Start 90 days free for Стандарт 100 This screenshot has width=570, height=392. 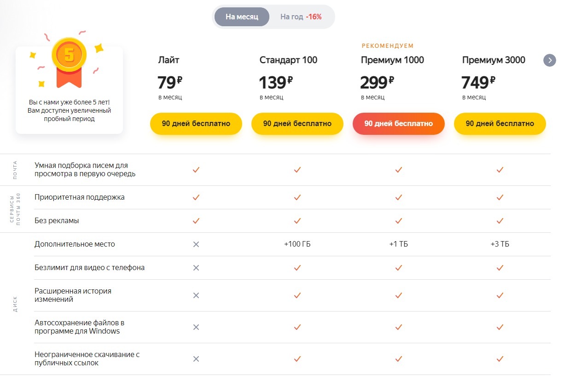pyautogui.click(x=297, y=124)
